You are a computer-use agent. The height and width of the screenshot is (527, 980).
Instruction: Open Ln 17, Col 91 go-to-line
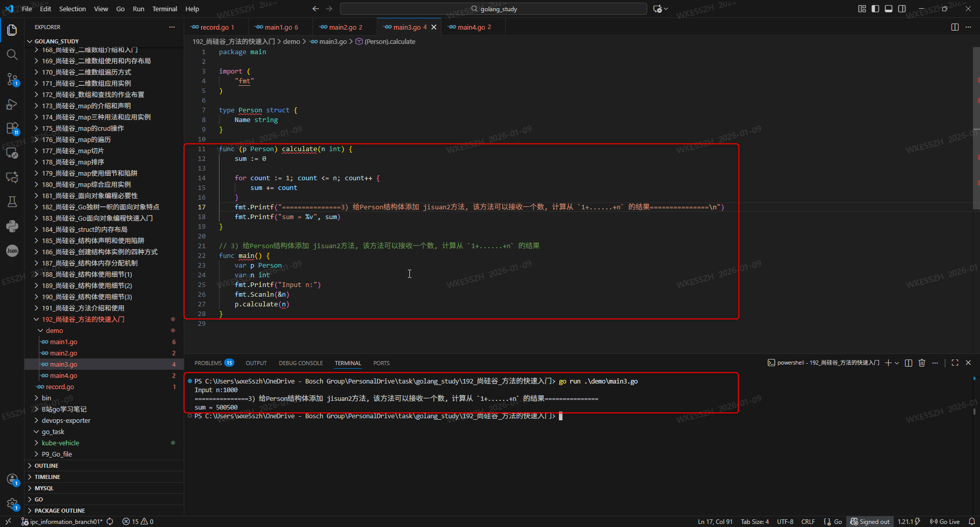[715, 522]
